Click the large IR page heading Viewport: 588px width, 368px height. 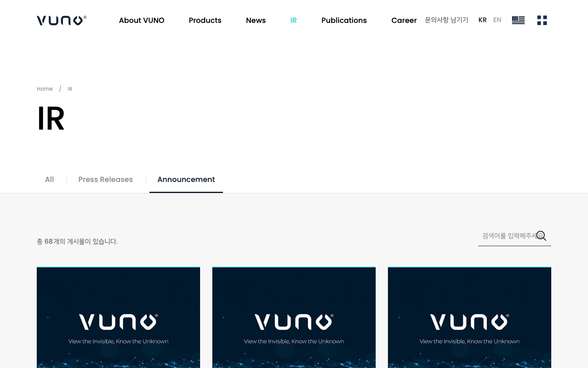click(x=51, y=119)
